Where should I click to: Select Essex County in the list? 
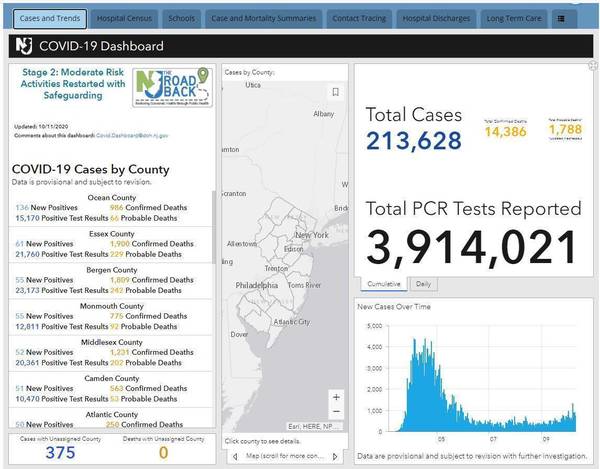click(x=110, y=244)
